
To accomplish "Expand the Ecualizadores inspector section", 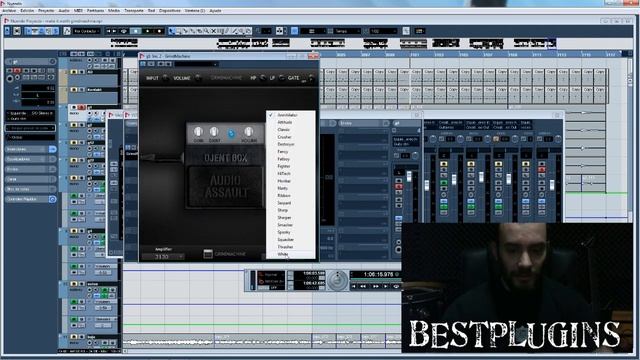I will [x=26, y=159].
